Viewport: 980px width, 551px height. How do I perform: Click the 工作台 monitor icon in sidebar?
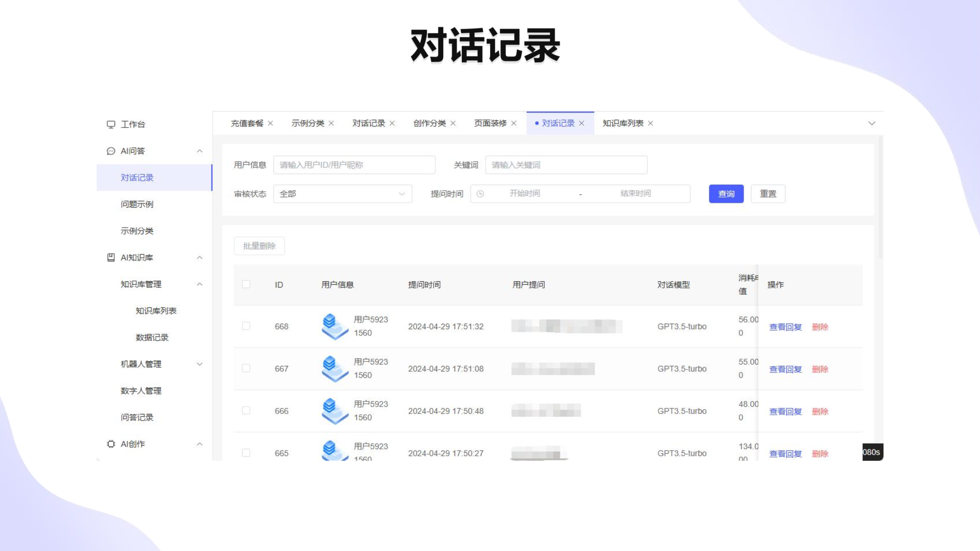click(111, 125)
